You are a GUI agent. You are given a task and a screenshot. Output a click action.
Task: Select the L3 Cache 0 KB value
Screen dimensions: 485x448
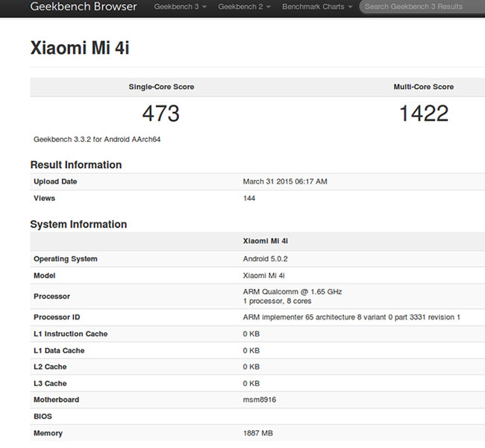click(x=251, y=383)
